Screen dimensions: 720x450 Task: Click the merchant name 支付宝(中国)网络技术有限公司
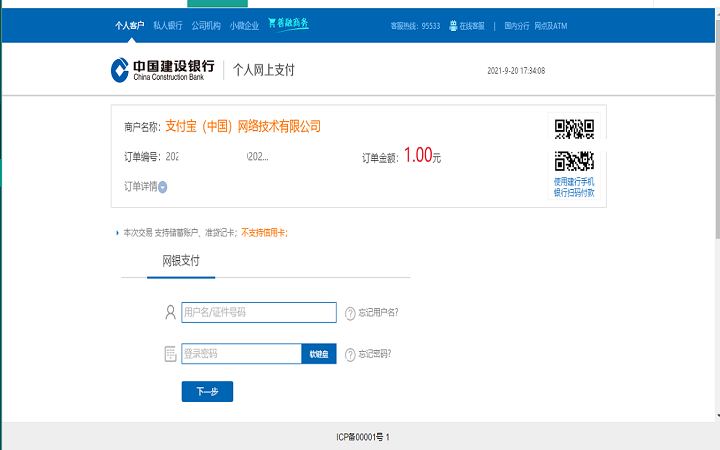[x=243, y=126]
